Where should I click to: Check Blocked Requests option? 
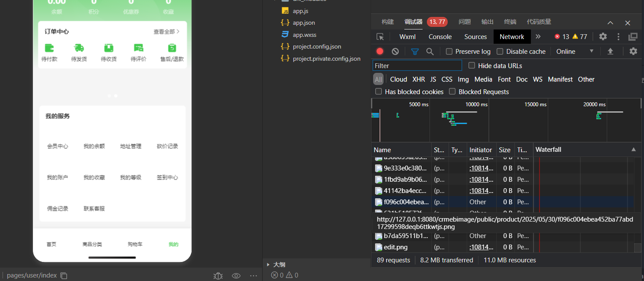[452, 91]
